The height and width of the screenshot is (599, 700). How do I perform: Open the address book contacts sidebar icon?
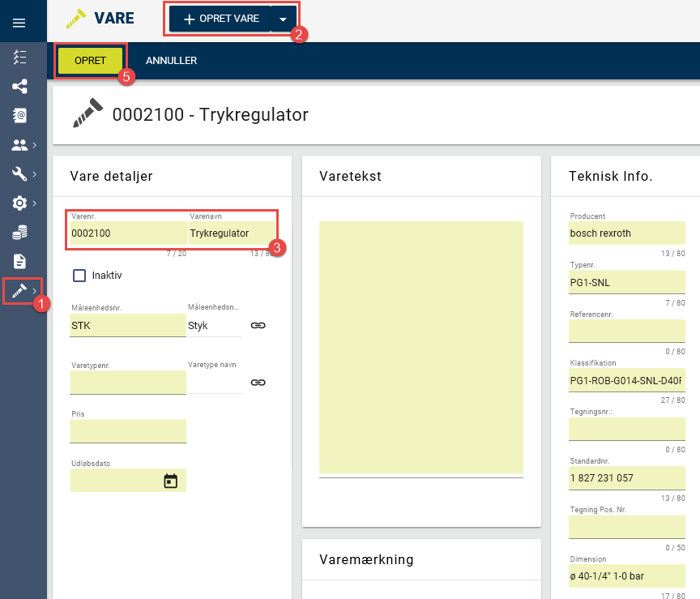pos(19,115)
